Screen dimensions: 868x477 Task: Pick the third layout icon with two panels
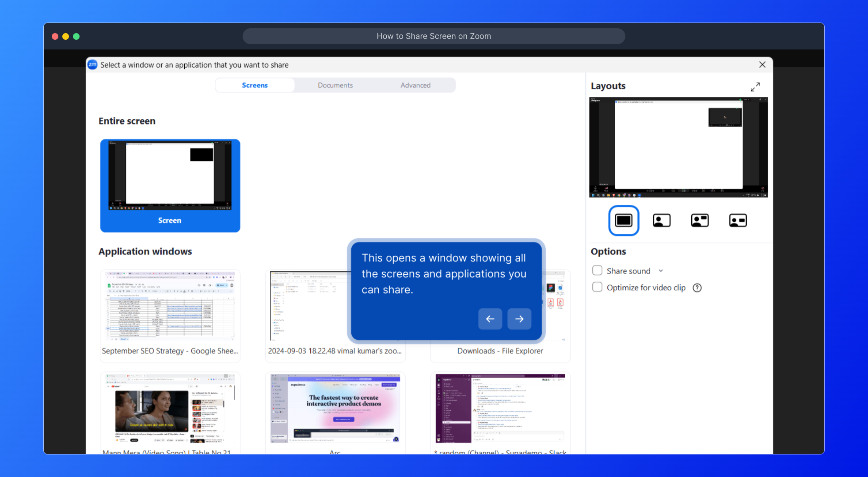(700, 220)
